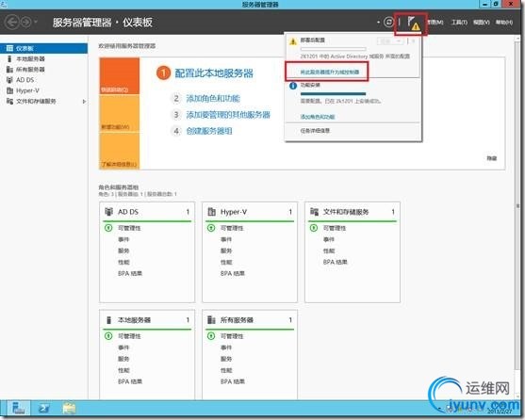The width and height of the screenshot is (525, 420).
Task: Click the 所有服务器 tile header icon
Action: tap(211, 320)
